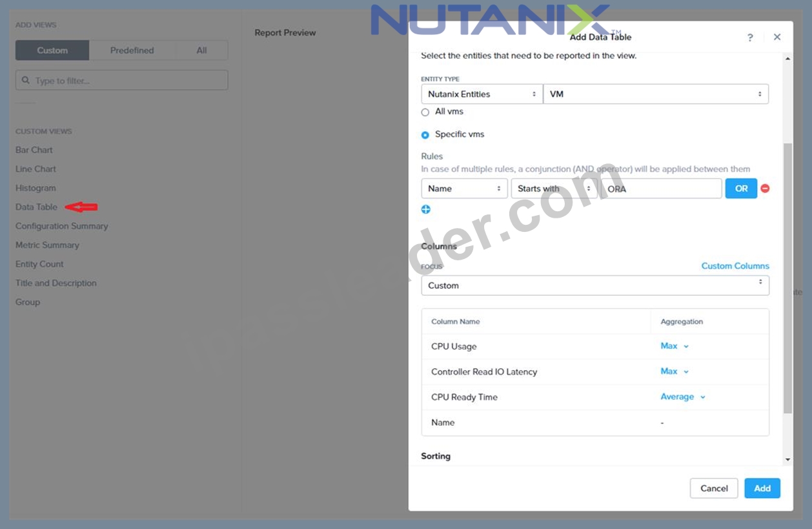Toggle the OR operator button
The image size is (812, 529).
coord(741,189)
